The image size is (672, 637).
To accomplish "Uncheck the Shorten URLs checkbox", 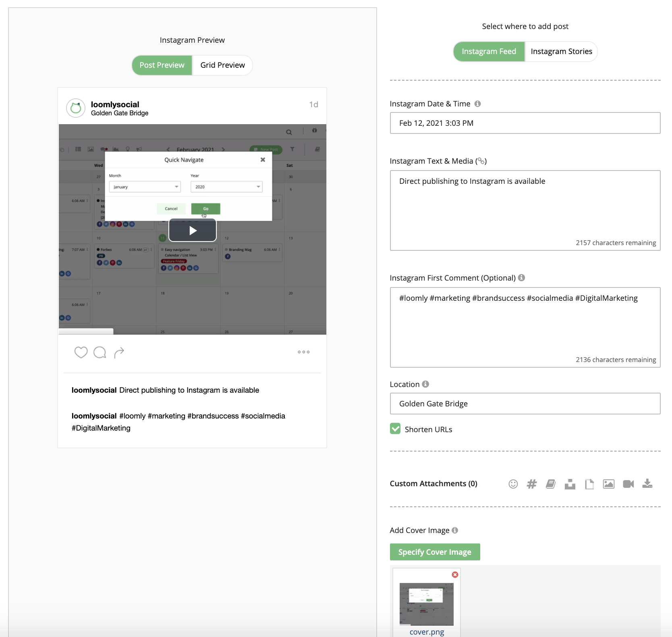I will tap(395, 429).
